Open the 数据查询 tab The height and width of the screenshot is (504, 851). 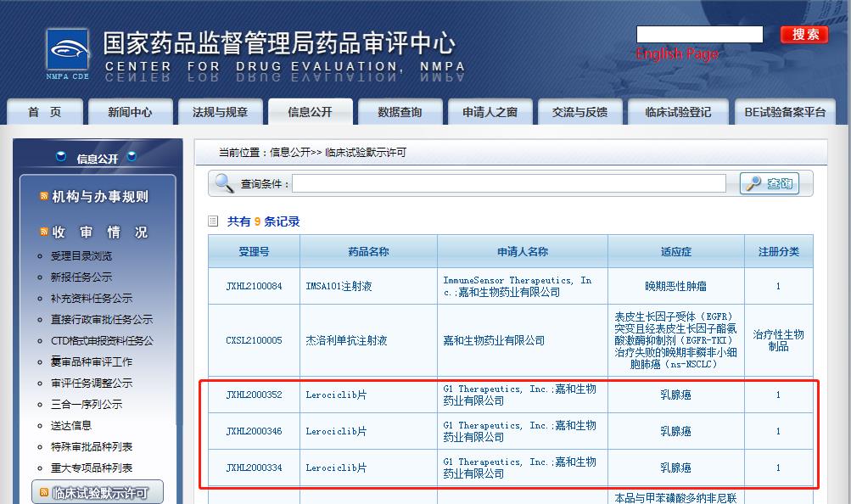[400, 112]
